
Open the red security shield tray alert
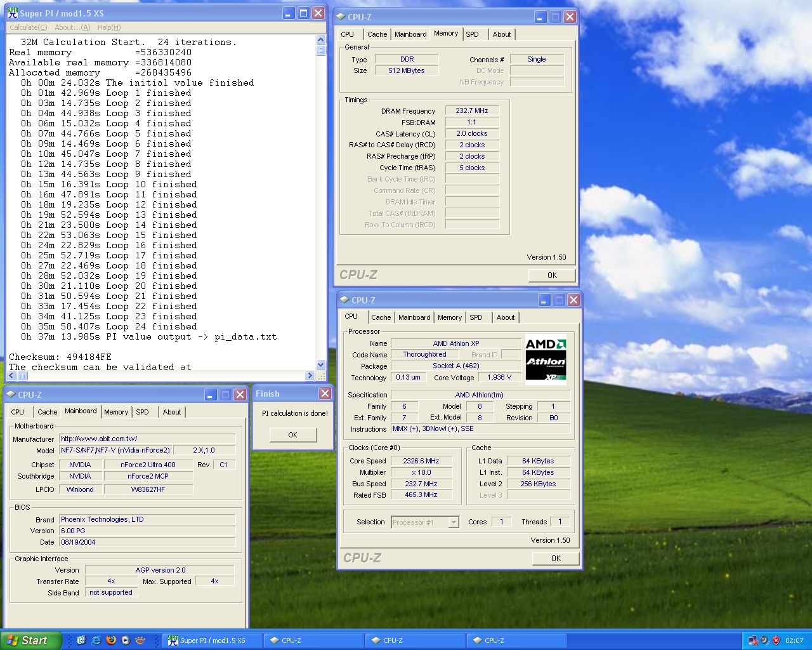point(776,640)
